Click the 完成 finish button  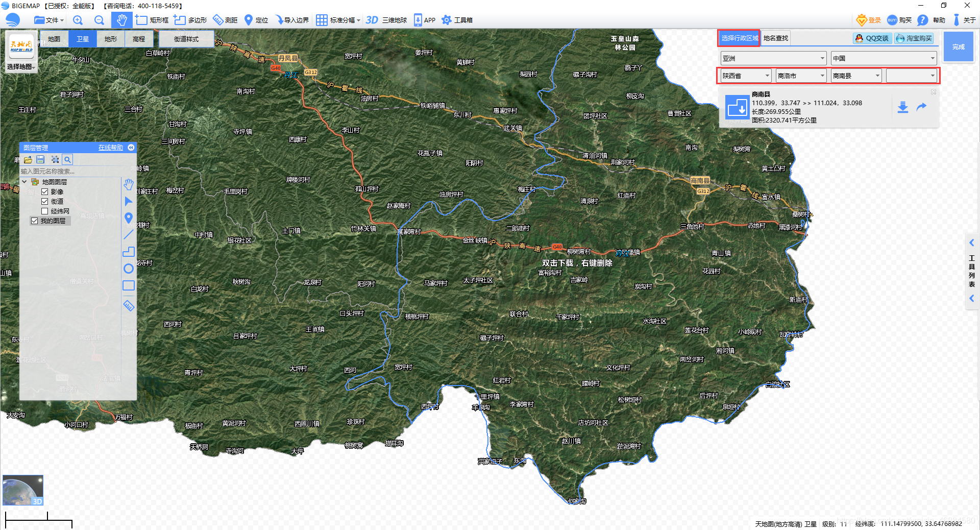(959, 46)
